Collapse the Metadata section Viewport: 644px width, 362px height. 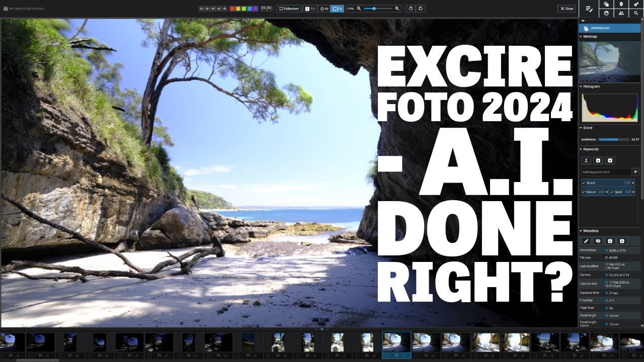click(581, 231)
